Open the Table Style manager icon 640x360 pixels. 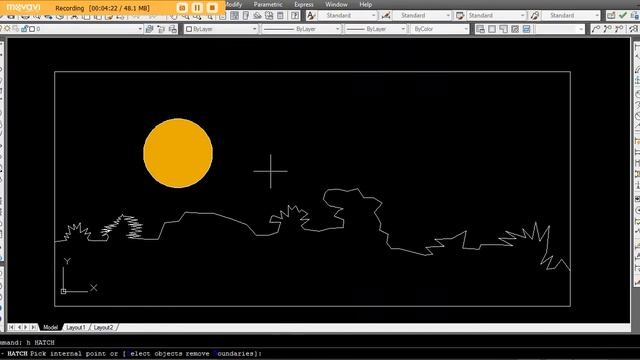tap(460, 16)
